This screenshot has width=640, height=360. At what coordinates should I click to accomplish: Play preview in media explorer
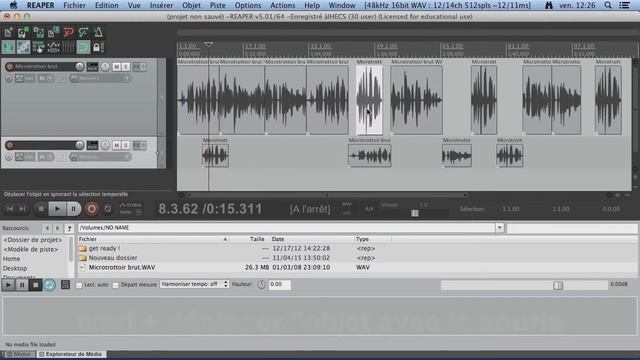coord(8,285)
